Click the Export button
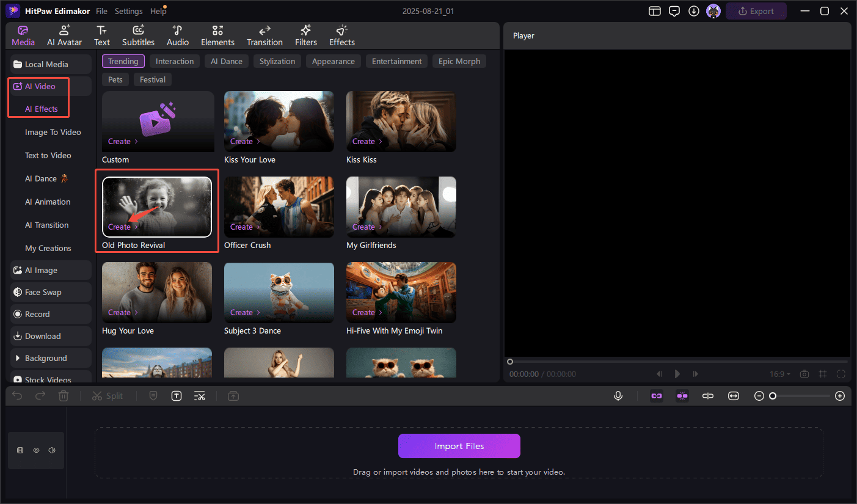Screen dimensions: 857x504 point(756,11)
